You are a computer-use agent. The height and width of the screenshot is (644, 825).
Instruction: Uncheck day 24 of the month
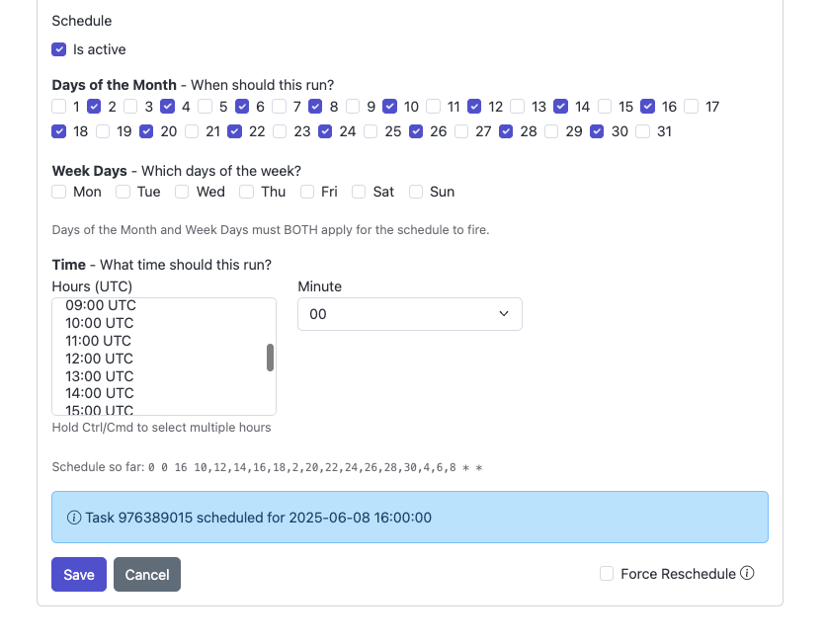click(x=325, y=131)
